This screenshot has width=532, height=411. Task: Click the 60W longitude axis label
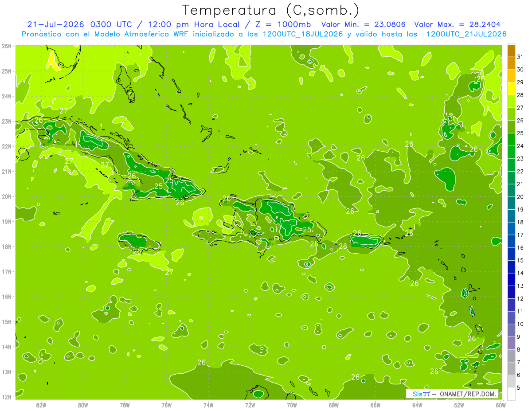501,405
